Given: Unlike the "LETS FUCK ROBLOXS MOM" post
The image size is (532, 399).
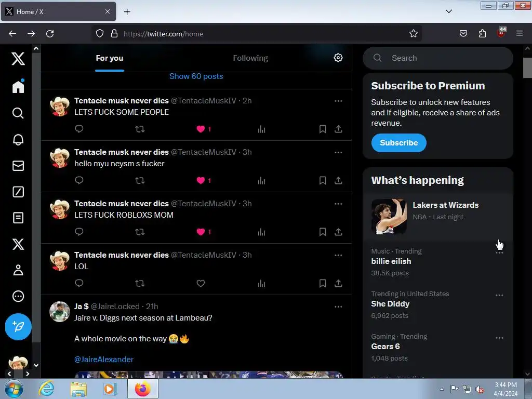Looking at the screenshot, I should click(x=201, y=232).
